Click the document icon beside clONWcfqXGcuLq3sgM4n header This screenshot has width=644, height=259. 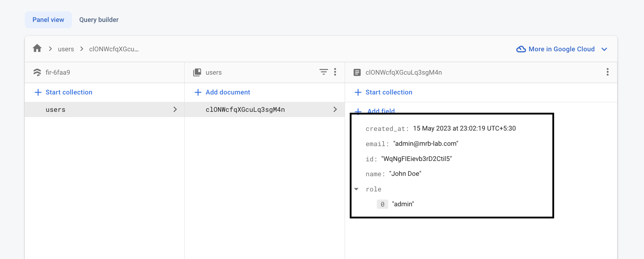tap(357, 73)
